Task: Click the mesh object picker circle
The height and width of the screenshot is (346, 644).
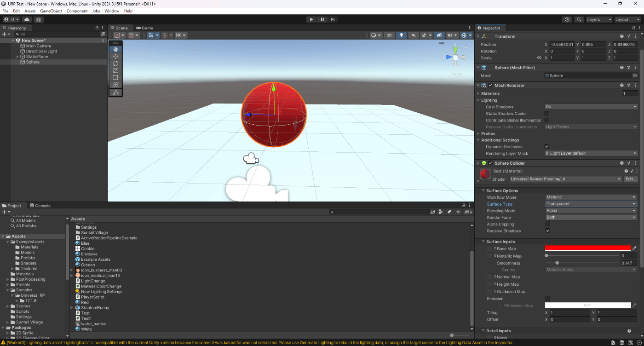Action: (x=635, y=75)
